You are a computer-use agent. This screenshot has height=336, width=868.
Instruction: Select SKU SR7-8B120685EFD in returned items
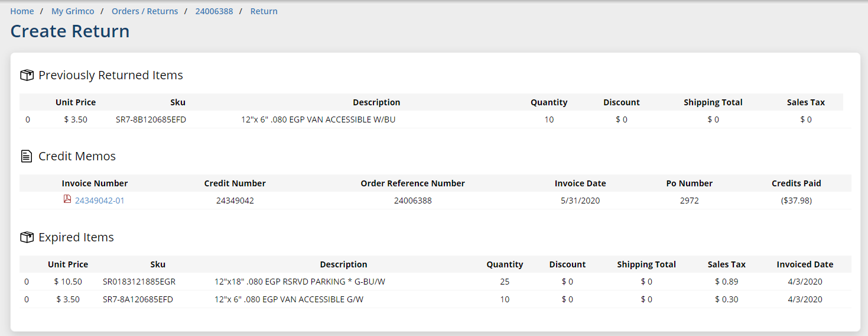[151, 119]
